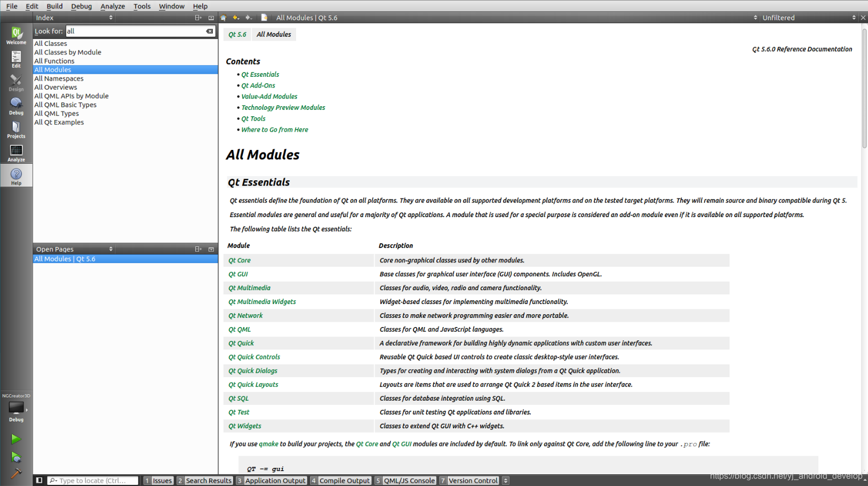Clear the Look for search field
868x486 pixels.
pyautogui.click(x=210, y=31)
